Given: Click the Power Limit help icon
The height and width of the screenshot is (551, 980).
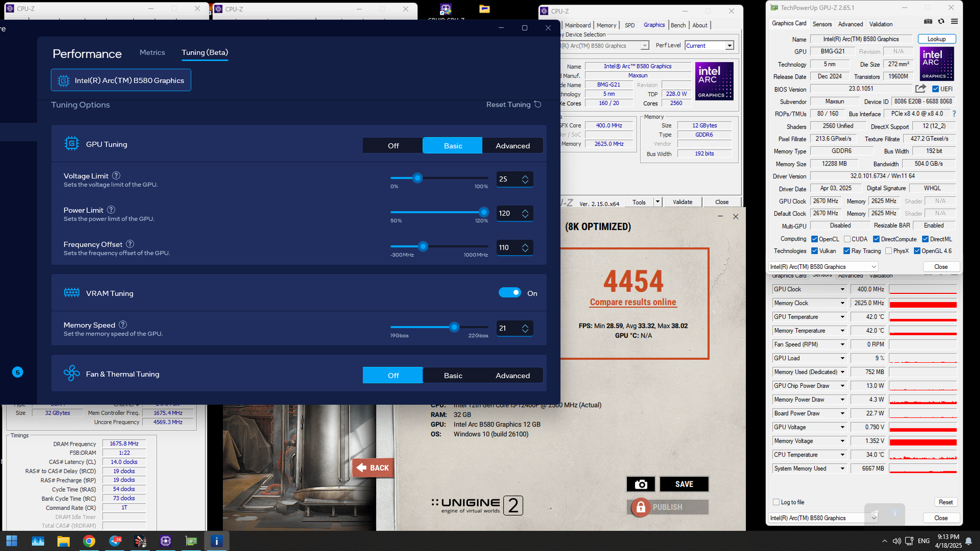Looking at the screenshot, I should coord(111,210).
